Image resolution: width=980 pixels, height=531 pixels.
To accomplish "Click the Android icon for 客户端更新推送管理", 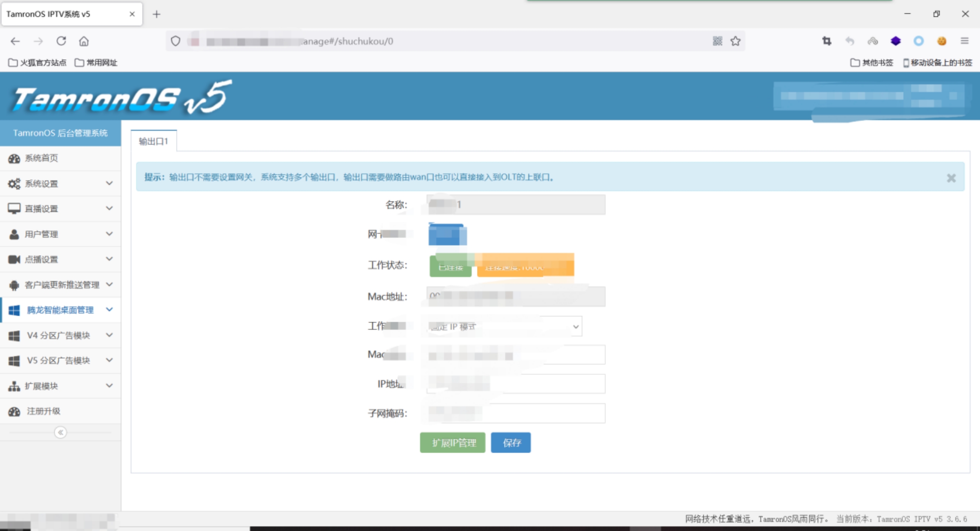I will point(14,285).
